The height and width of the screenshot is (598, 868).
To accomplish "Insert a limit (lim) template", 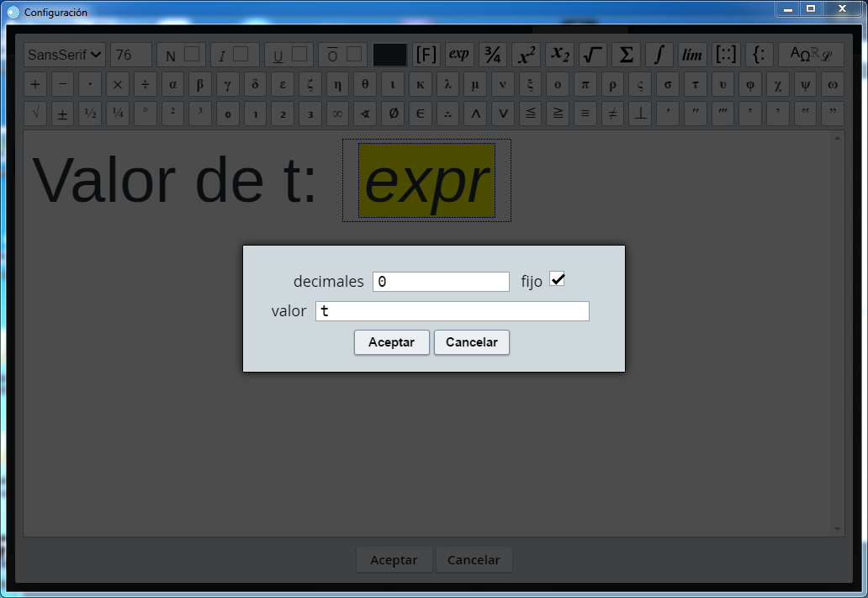I will pyautogui.click(x=692, y=55).
